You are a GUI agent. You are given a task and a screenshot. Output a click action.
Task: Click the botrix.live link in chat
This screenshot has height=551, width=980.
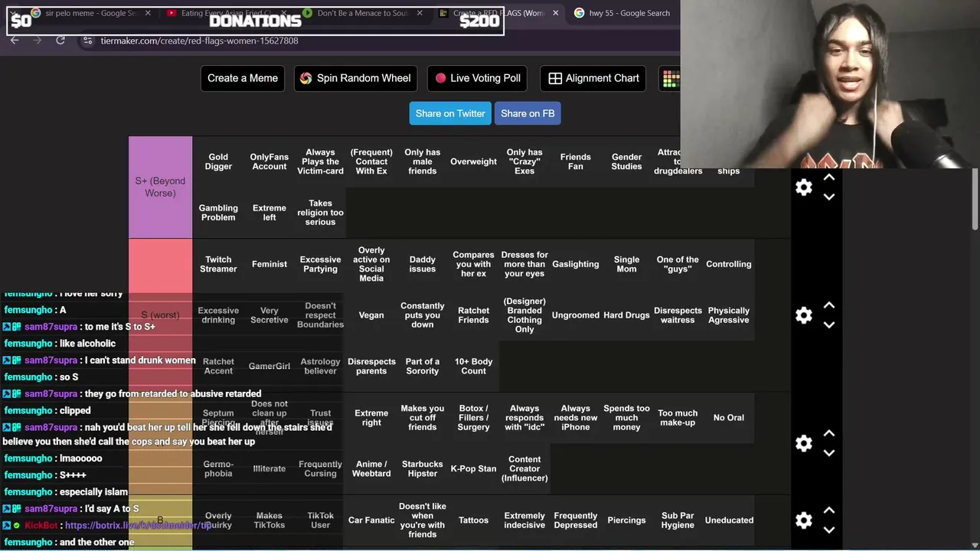coord(138,526)
